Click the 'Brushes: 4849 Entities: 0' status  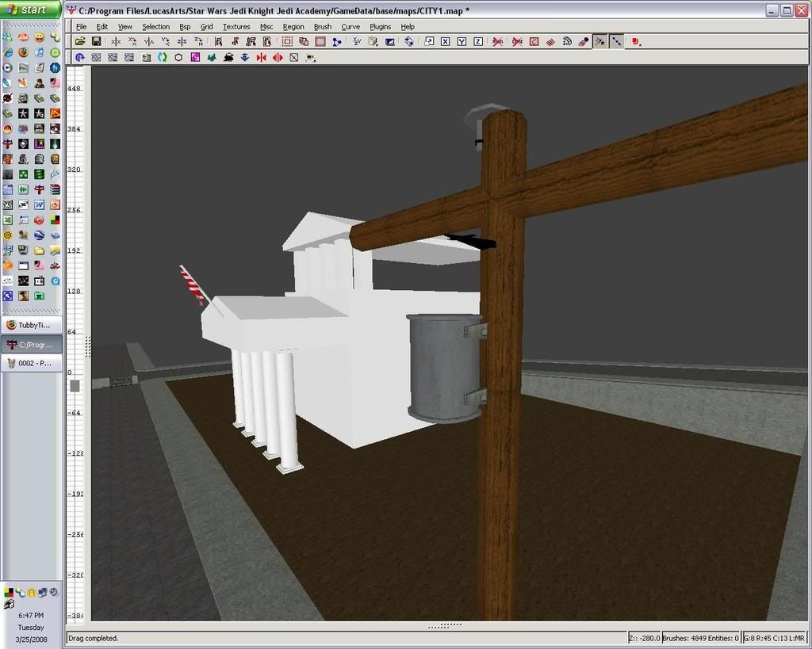pos(700,638)
